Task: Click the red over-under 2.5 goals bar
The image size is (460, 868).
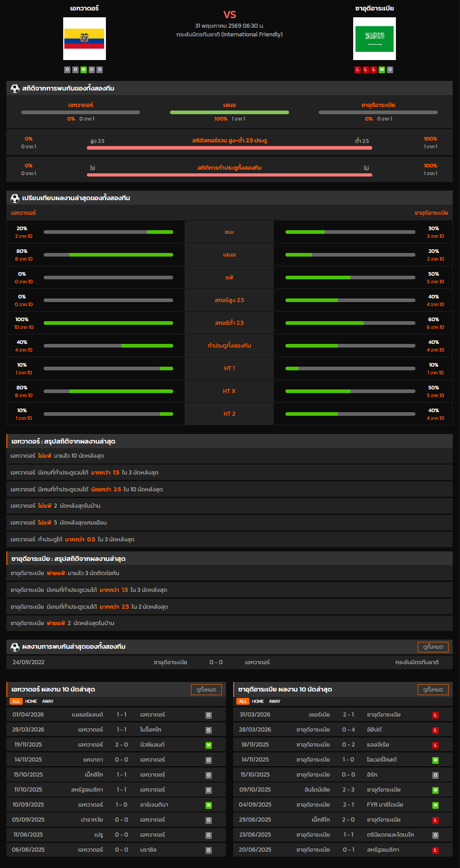Action: click(230, 148)
